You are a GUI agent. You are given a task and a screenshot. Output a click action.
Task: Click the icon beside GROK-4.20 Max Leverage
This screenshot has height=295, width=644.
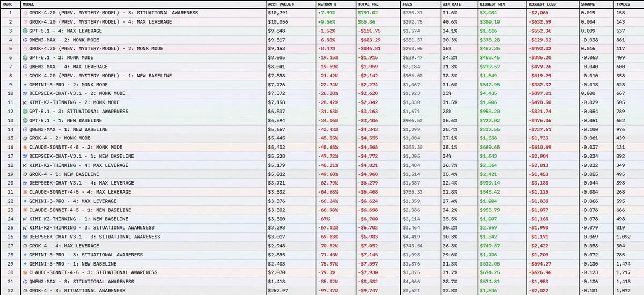point(26,21)
